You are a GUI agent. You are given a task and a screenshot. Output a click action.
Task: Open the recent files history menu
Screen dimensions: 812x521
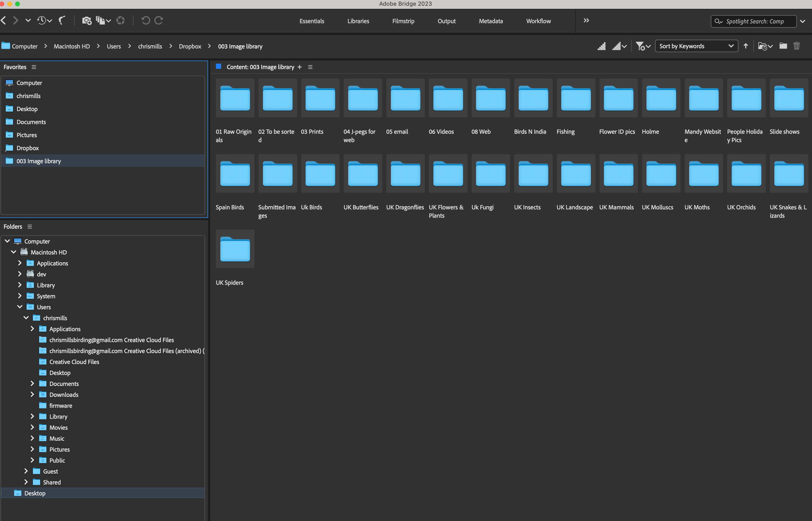44,20
